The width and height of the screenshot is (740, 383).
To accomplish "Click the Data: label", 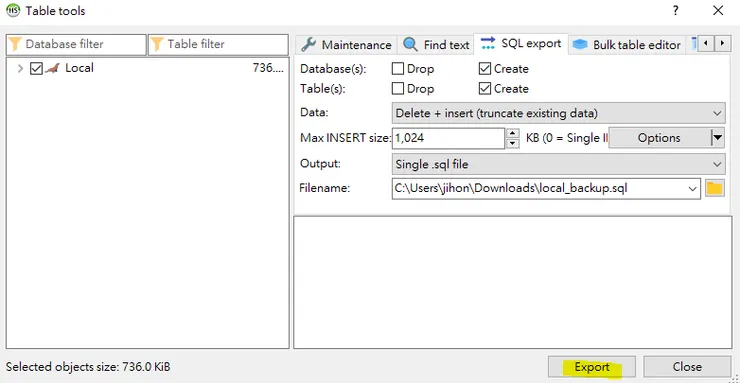I will click(314, 113).
